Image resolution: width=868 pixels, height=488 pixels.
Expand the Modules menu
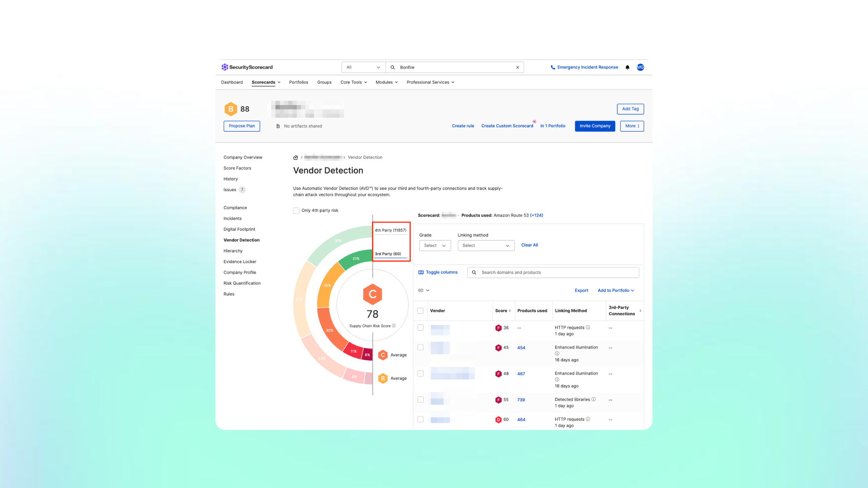[386, 82]
